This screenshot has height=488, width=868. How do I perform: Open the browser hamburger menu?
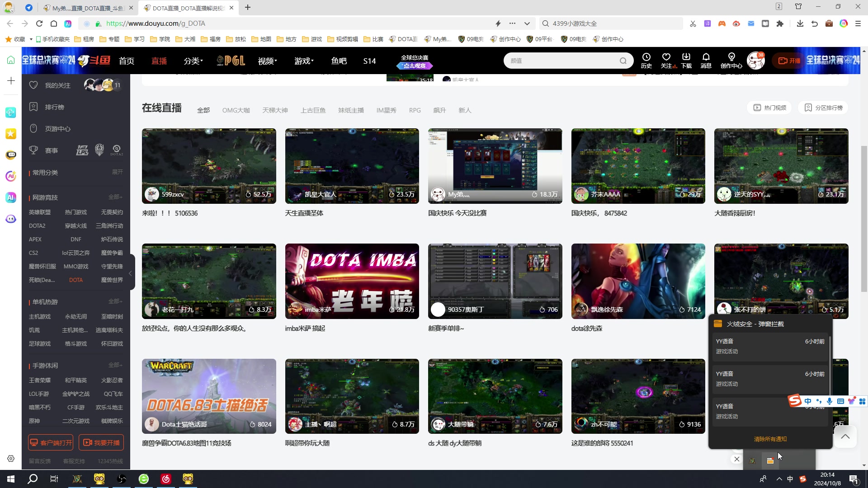click(x=858, y=23)
